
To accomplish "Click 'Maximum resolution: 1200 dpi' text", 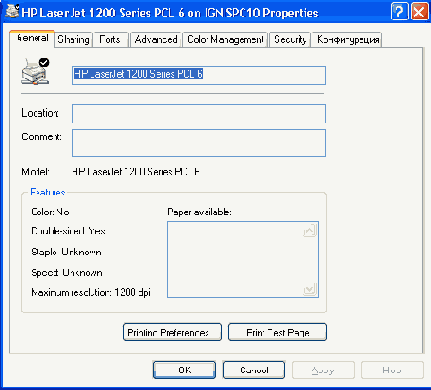I will pos(91,292).
